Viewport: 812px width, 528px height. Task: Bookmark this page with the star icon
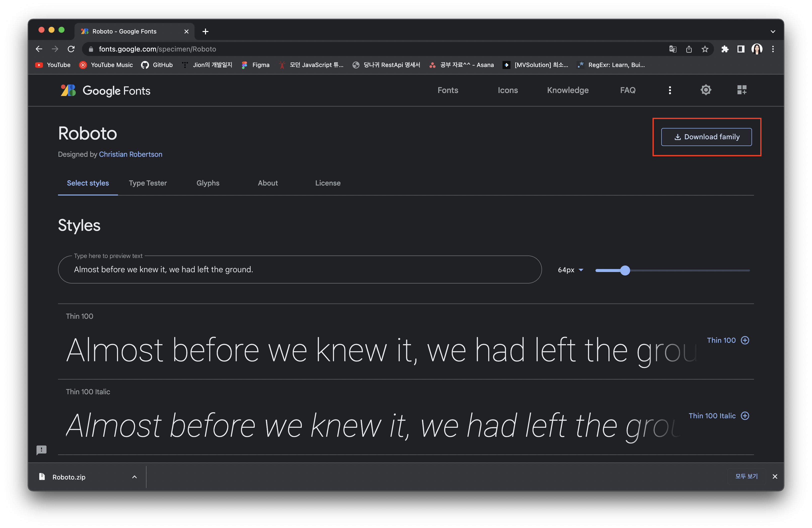(705, 49)
